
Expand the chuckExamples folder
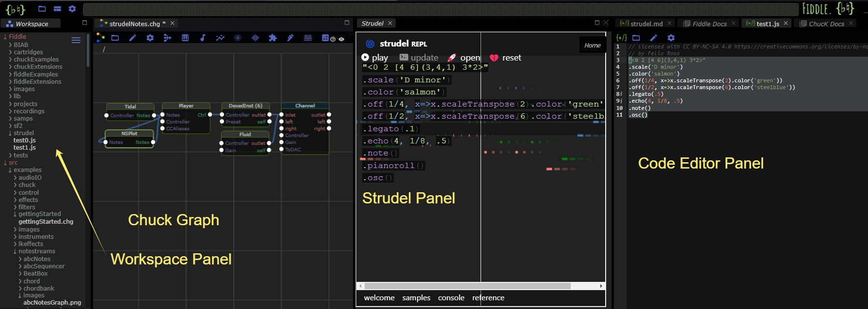coord(11,60)
